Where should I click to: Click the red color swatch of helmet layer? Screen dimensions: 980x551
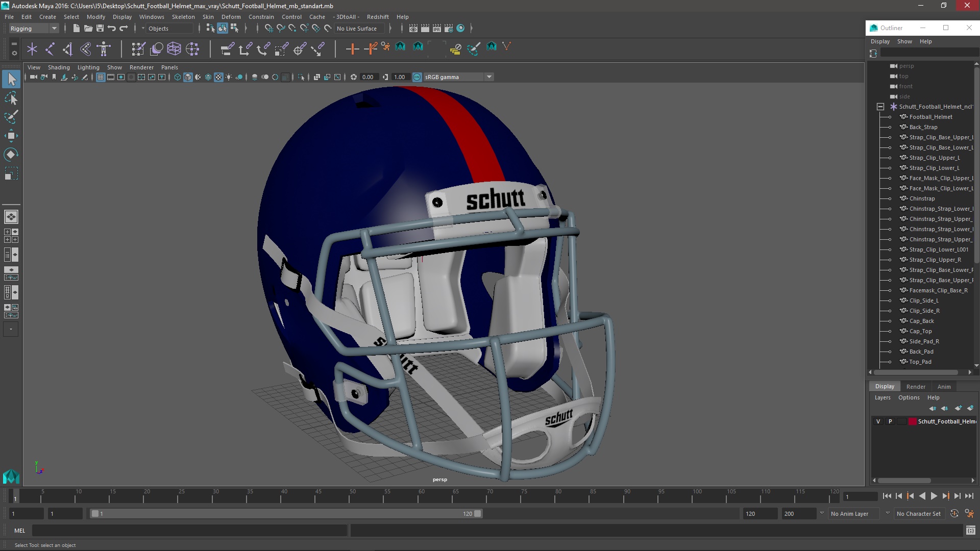tap(912, 421)
